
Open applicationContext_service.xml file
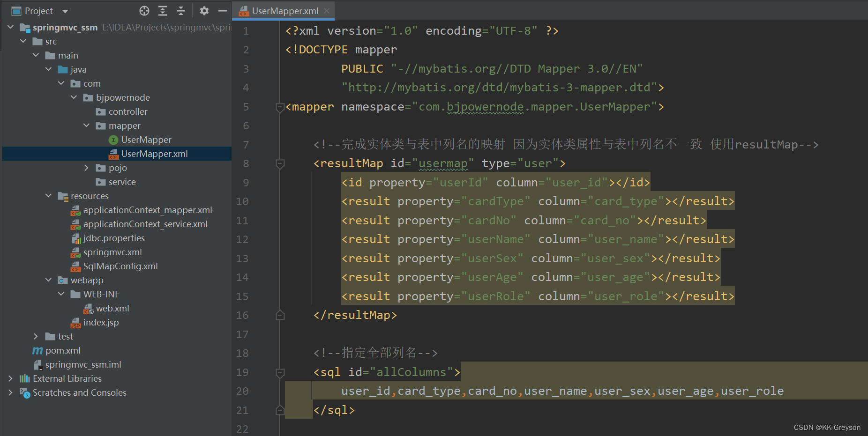click(145, 224)
